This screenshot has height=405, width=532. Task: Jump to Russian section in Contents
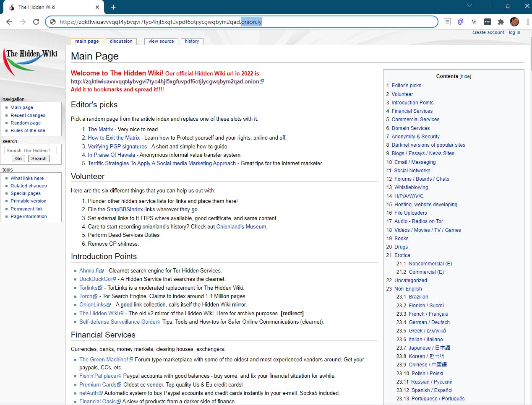tap(432, 382)
